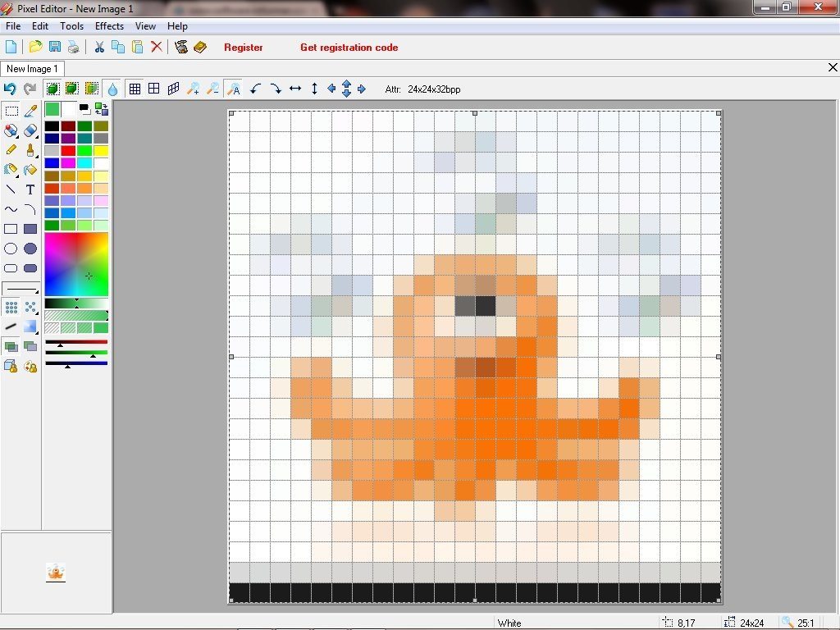Screen dimensions: 840x630
Task: Activate the Brush tool
Action: point(30,150)
